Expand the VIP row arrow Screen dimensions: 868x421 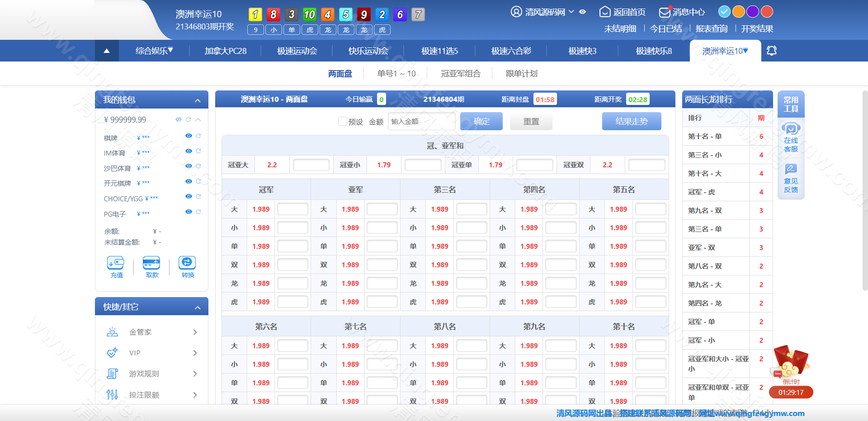point(195,353)
